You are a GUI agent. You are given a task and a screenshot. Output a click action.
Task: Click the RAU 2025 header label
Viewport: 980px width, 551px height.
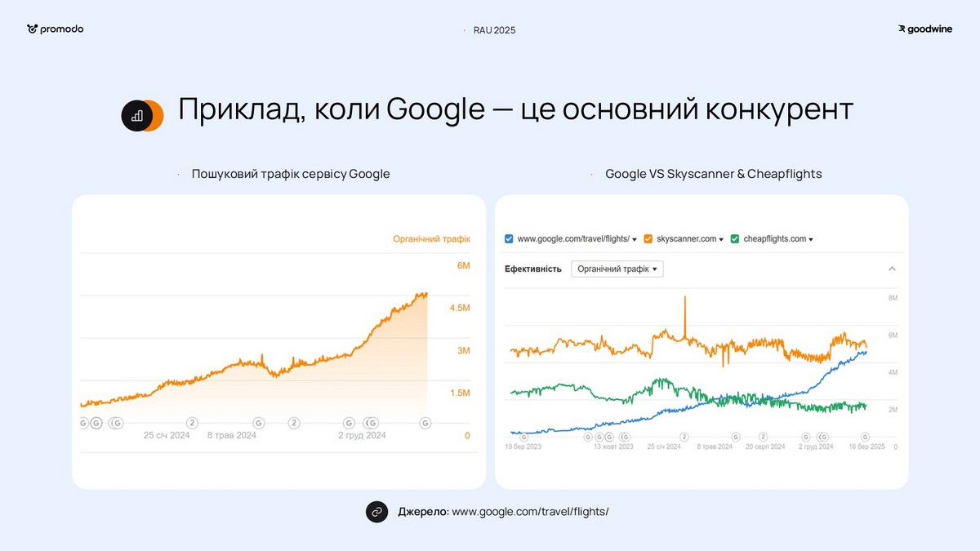point(494,30)
